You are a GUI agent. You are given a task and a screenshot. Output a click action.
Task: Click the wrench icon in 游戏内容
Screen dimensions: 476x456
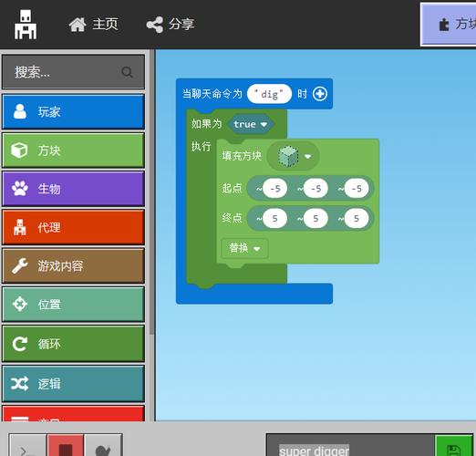click(x=20, y=265)
